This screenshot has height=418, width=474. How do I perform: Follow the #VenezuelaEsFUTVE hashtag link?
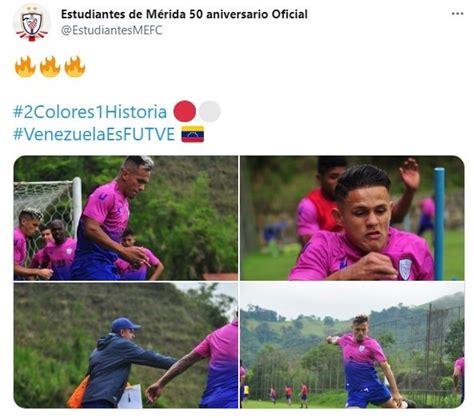pyautogui.click(x=94, y=134)
